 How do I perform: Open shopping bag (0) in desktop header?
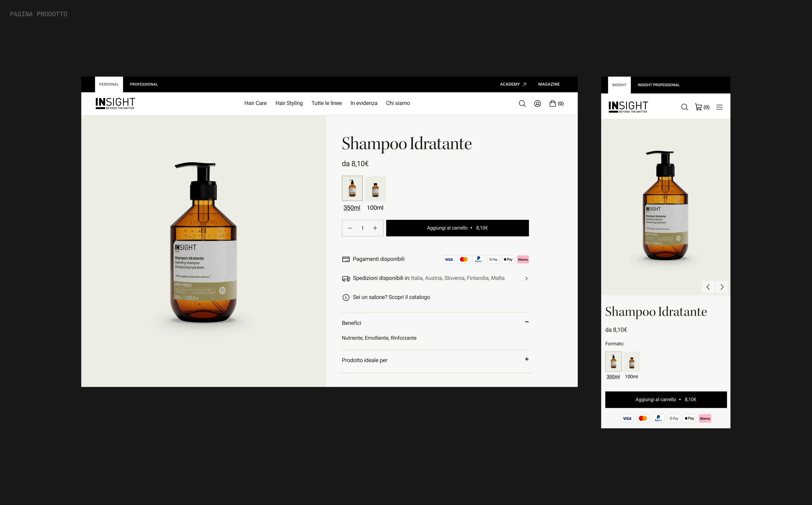pos(557,104)
